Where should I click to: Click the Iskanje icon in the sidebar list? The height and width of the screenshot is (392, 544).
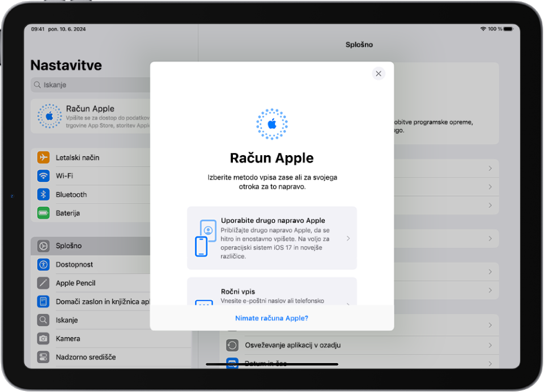(44, 320)
